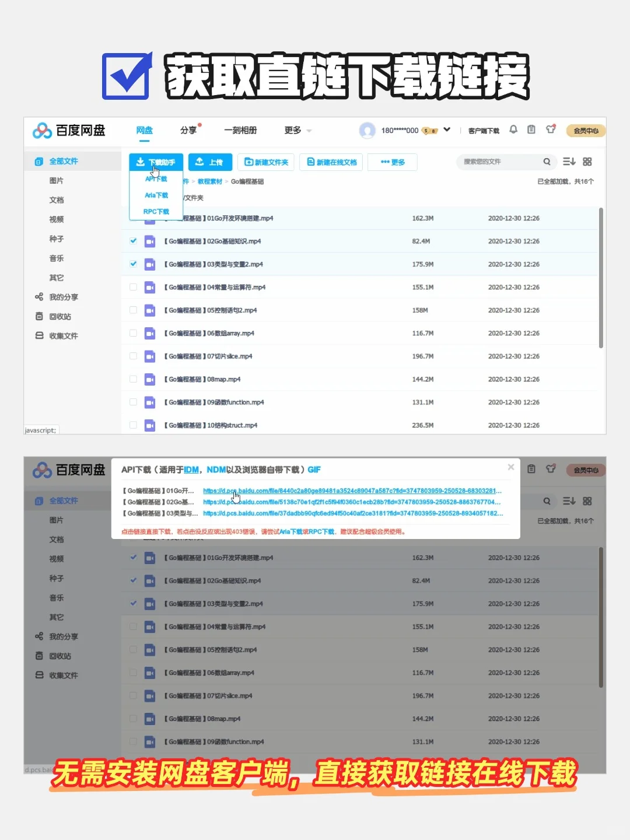The width and height of the screenshot is (630, 840).
Task: Check 10结构struct.mp4 in top screenshot
Action: (x=133, y=425)
